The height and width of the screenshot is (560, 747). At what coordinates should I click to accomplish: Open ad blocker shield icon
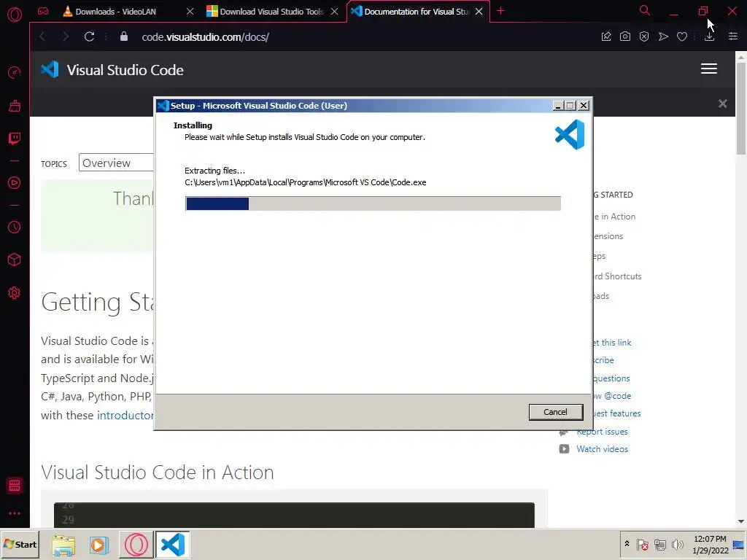coord(644,36)
